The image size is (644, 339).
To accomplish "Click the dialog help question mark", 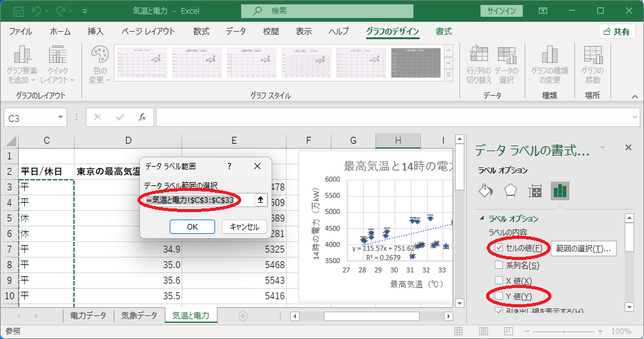I will 229,166.
